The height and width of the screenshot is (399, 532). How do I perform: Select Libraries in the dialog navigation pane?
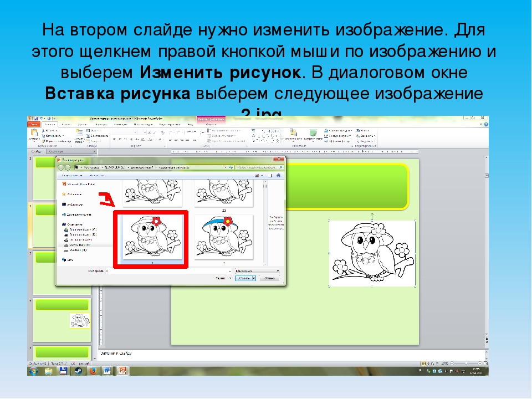(73, 204)
